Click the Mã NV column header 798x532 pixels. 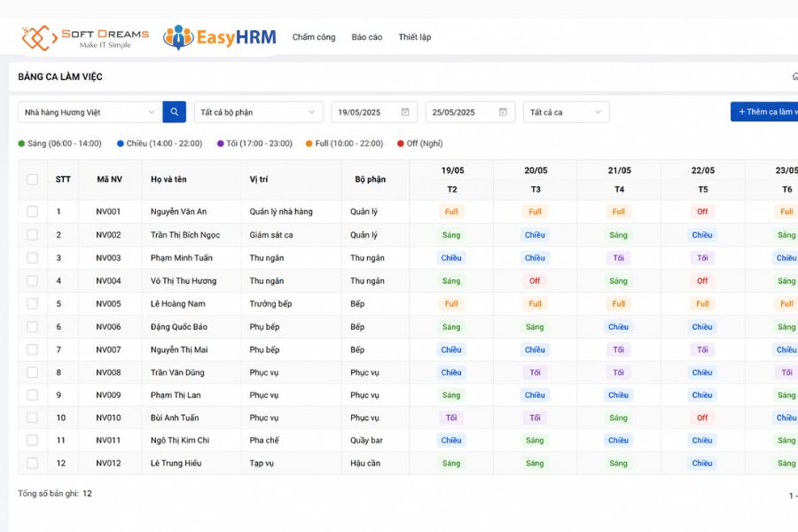click(109, 179)
